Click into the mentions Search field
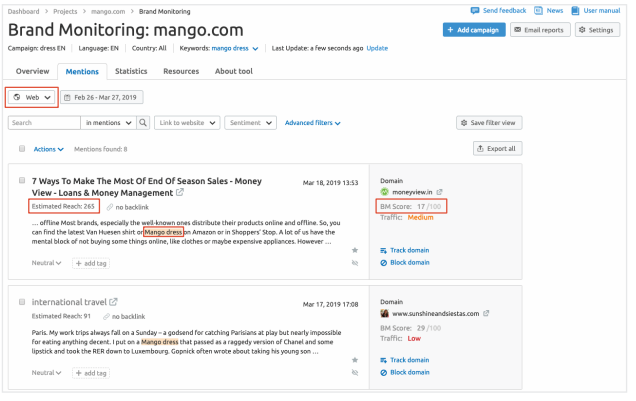The width and height of the screenshot is (636, 401). tap(44, 123)
